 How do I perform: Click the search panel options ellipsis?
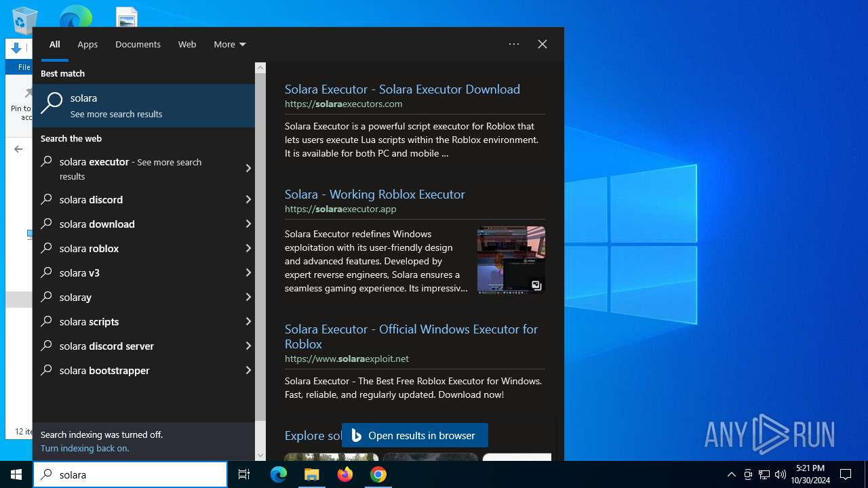[514, 44]
